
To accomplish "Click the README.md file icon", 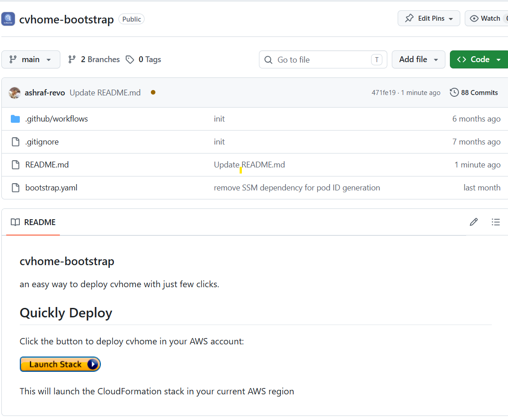I will click(x=15, y=165).
